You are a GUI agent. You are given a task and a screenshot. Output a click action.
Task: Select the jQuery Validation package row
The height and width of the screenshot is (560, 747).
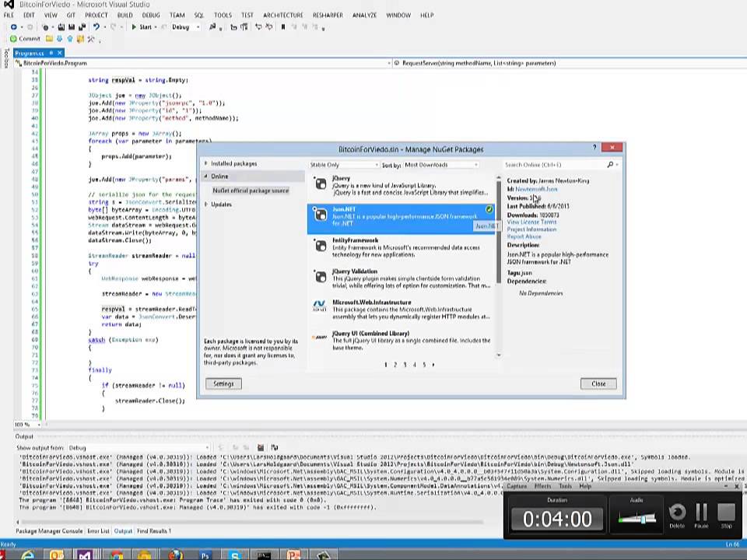tap(402, 278)
